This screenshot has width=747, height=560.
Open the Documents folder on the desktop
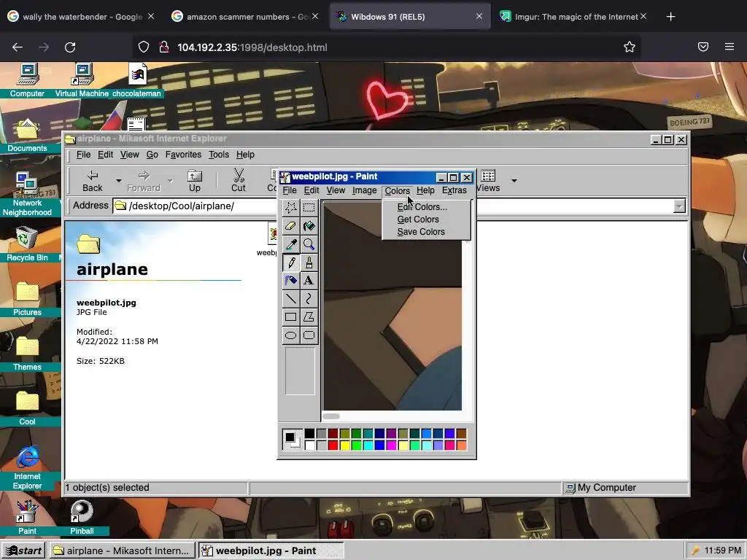(x=27, y=135)
